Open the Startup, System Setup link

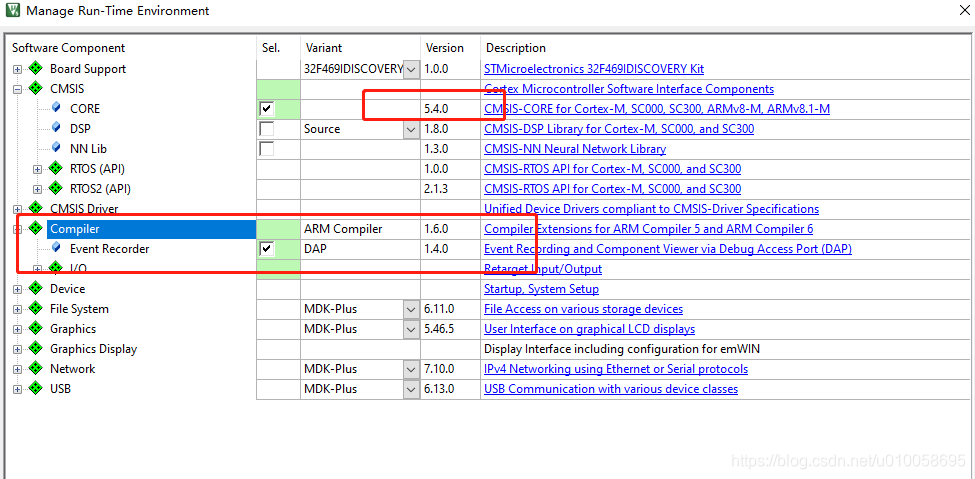coord(542,289)
